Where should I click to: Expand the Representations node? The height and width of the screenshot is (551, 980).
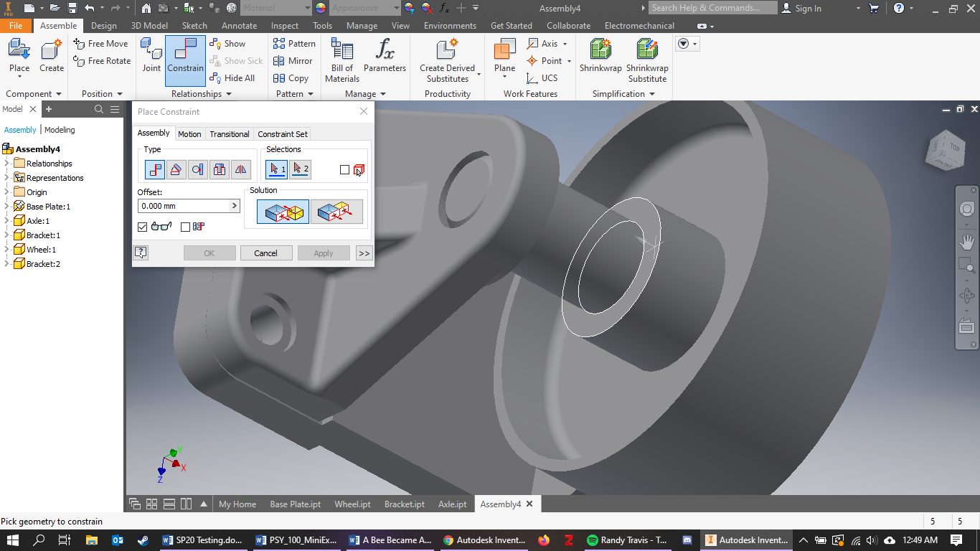pyautogui.click(x=6, y=177)
